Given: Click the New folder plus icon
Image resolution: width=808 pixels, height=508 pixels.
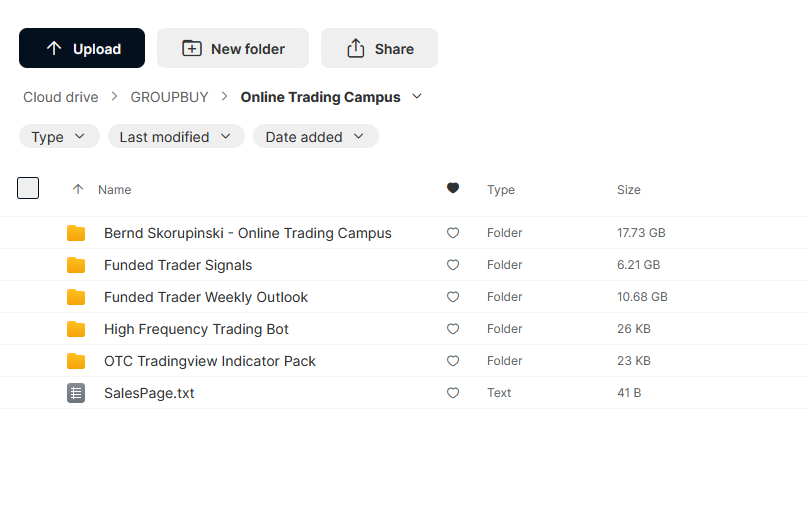Looking at the screenshot, I should tap(192, 48).
